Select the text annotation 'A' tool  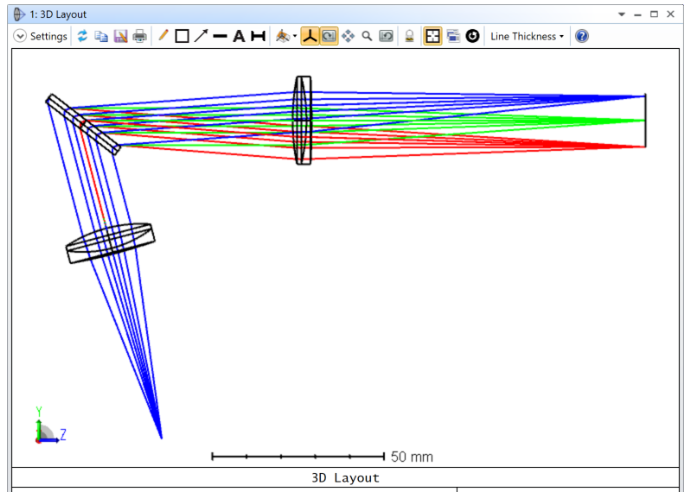239,36
